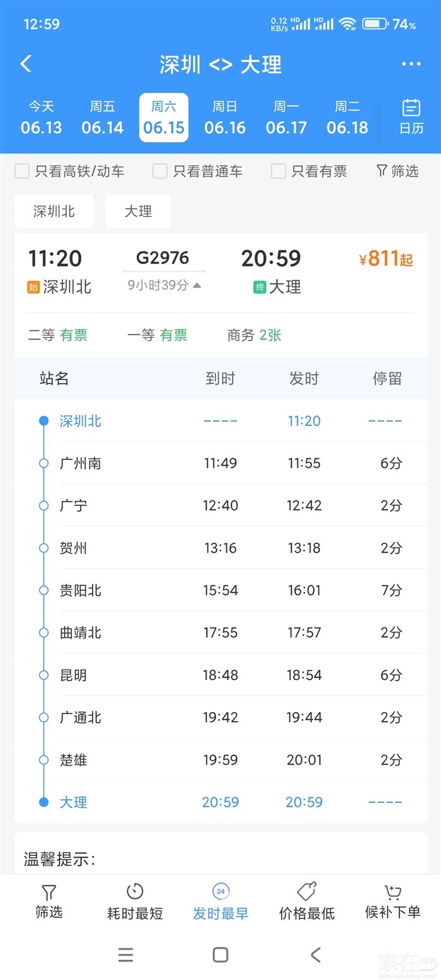The height and width of the screenshot is (980, 441).
Task: Check the 只看普通车 option
Action: [161, 171]
